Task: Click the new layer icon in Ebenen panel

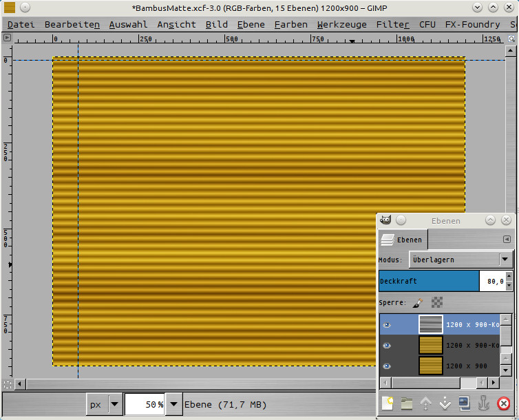Action: coord(388,403)
